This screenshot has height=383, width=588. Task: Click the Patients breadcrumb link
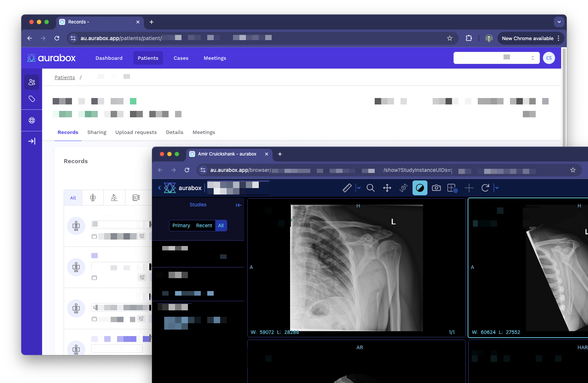65,78
